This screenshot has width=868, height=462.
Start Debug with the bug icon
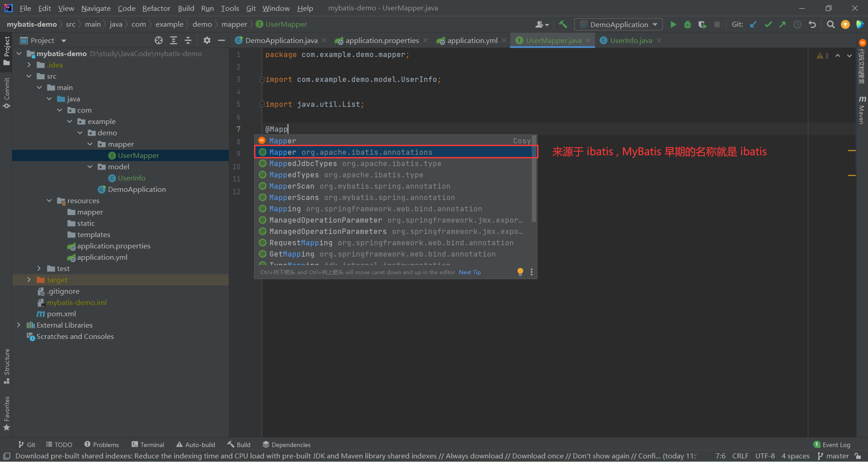click(x=688, y=24)
